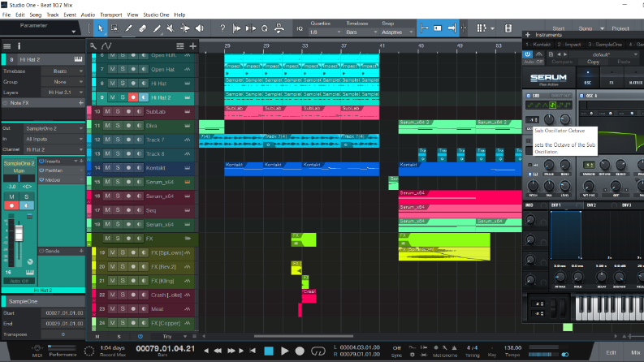Open the Group None dropdown
Screen dimensions: 644x362
coord(63,82)
